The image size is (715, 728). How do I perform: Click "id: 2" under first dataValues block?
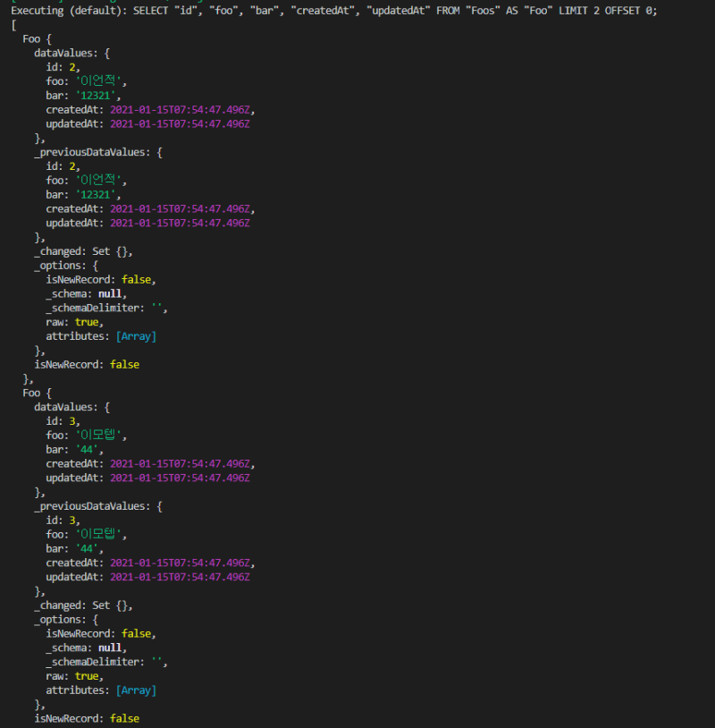pos(63,67)
